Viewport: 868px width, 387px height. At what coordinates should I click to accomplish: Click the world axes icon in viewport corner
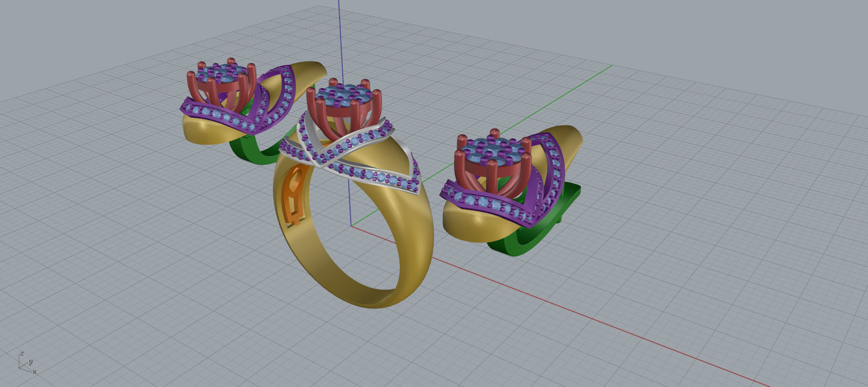[27, 363]
